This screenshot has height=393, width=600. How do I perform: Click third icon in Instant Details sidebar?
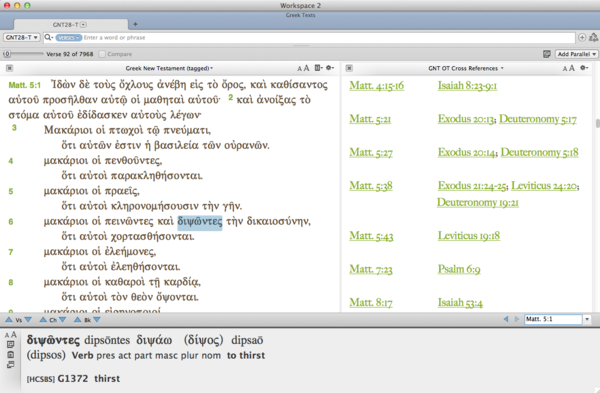pos(11,365)
